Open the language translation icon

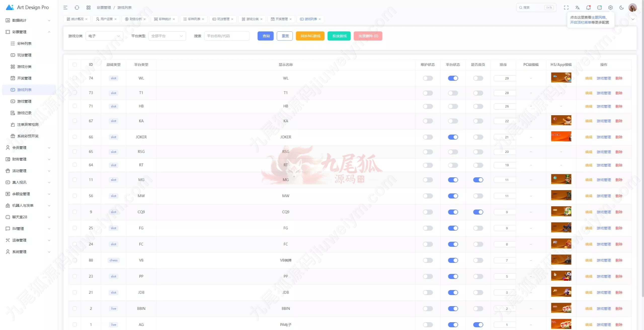[577, 8]
